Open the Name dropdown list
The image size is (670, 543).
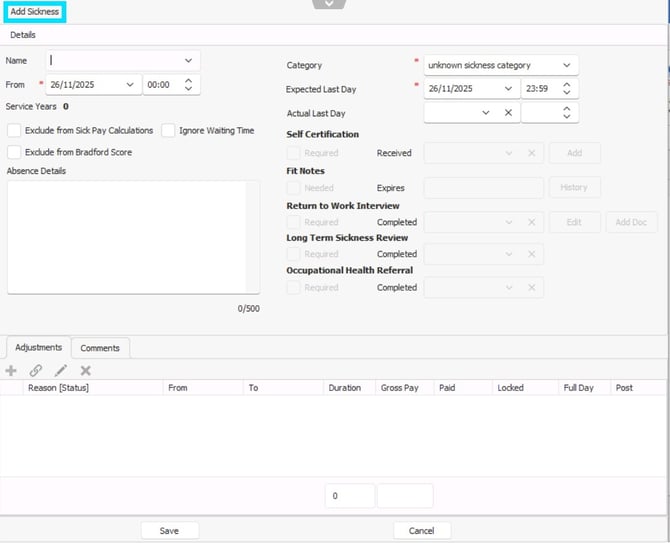[x=188, y=61]
